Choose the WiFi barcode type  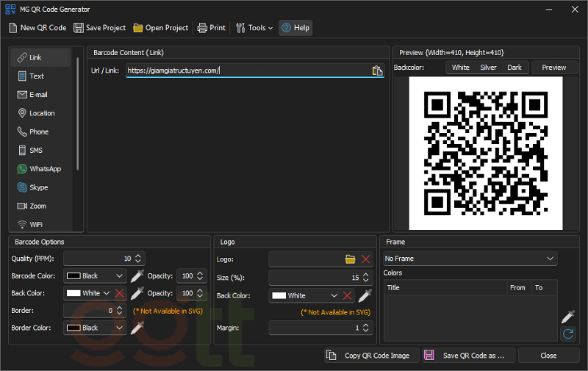coord(35,224)
